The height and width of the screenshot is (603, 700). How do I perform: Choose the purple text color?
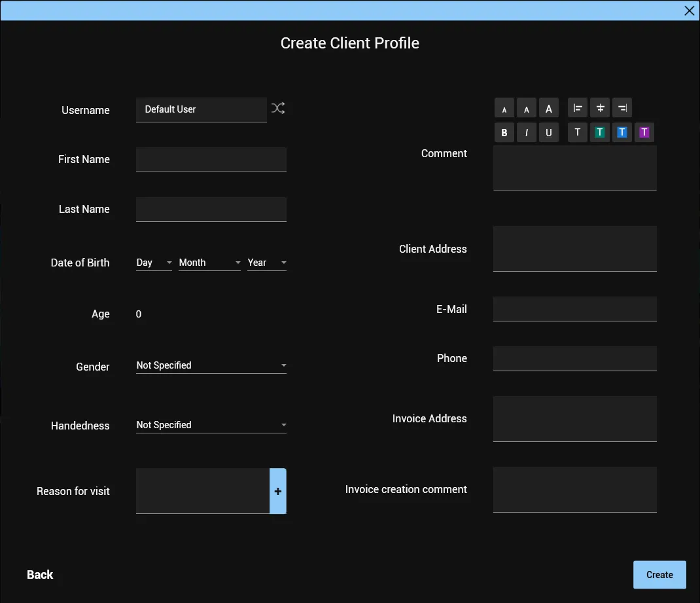click(x=644, y=133)
